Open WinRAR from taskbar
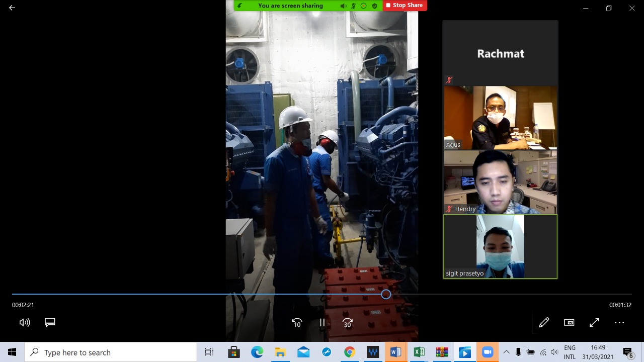Screen dimensions: 644x362 (442, 352)
